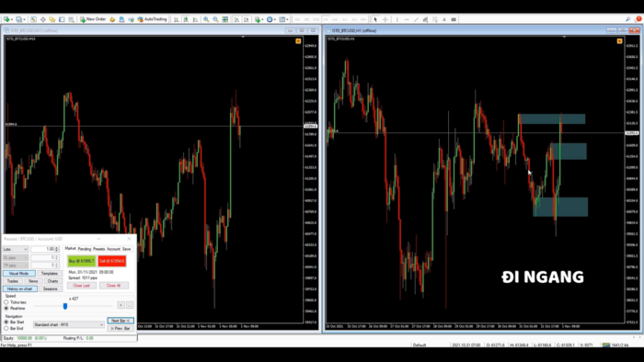The width and height of the screenshot is (644, 362).
Task: Select the crosshair tool
Action: (385, 19)
